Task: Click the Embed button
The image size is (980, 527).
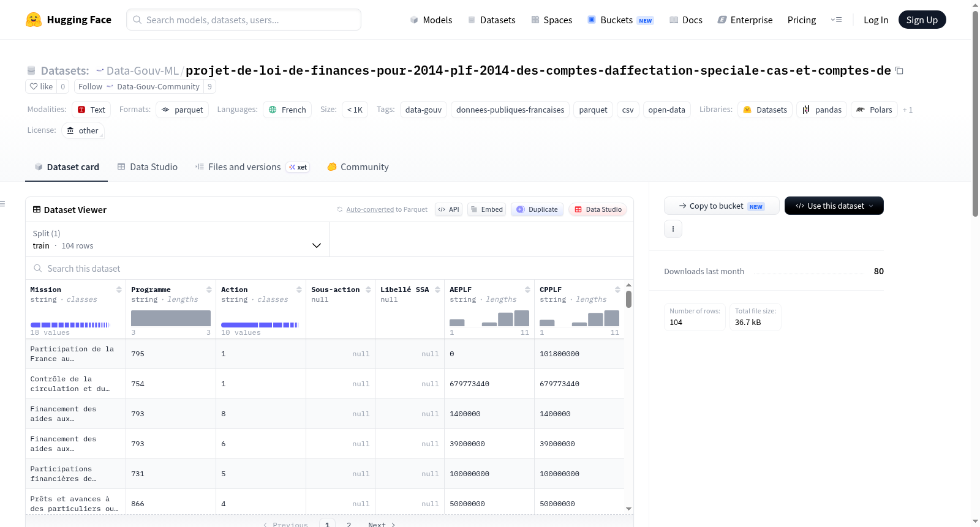Action: coord(486,209)
